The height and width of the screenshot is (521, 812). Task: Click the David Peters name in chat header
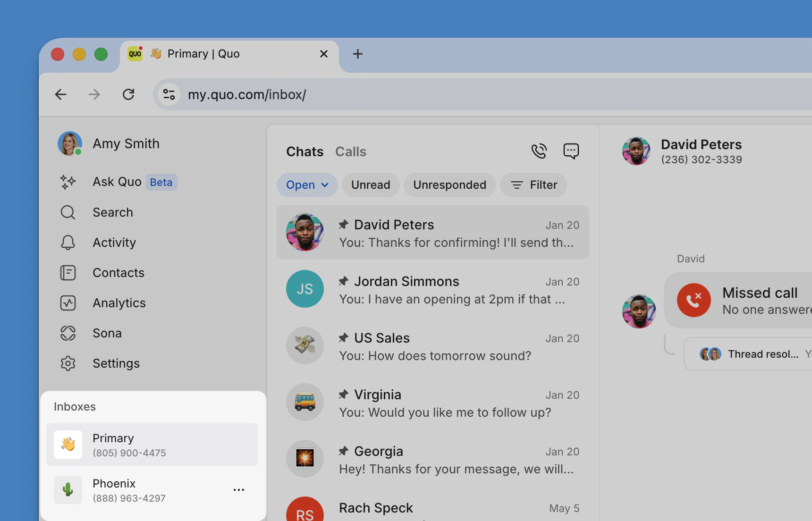point(701,144)
